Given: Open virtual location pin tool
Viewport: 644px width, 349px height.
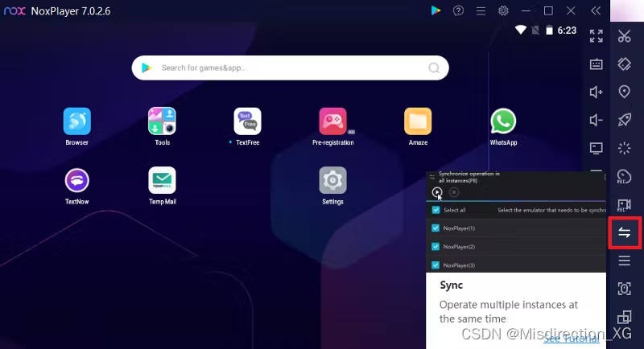Looking at the screenshot, I should coord(625,92).
